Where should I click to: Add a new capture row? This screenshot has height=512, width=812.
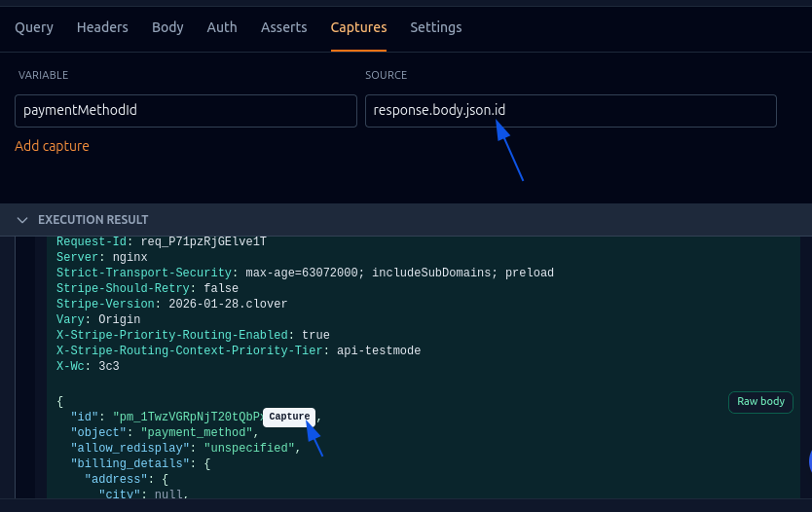click(52, 146)
